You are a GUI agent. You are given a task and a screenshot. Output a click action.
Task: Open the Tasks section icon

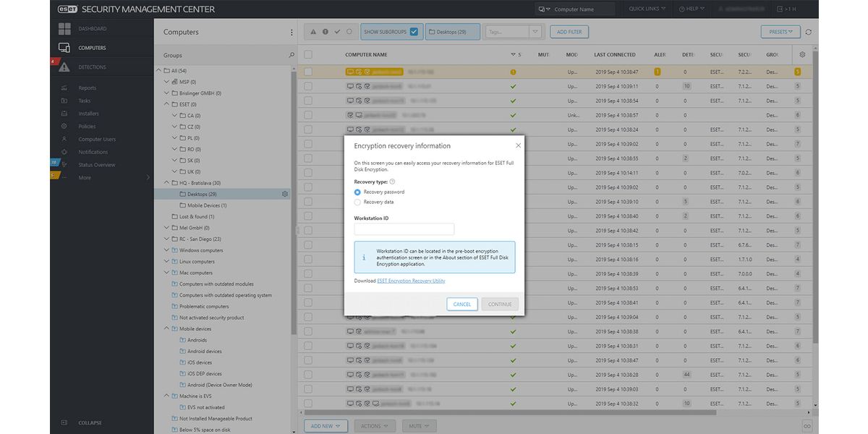(64, 101)
